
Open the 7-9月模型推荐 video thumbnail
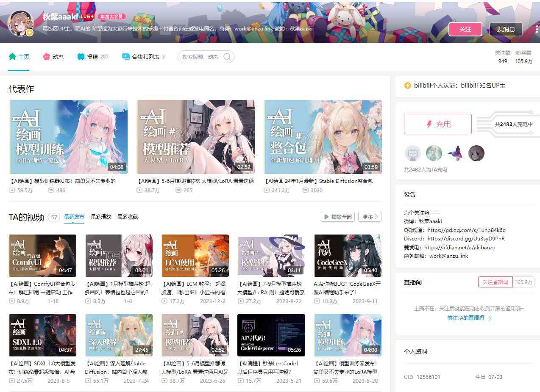271,256
